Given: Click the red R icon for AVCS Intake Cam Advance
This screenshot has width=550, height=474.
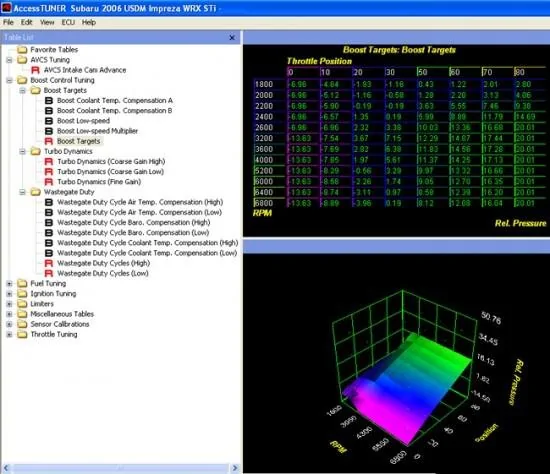Looking at the screenshot, I should tap(35, 70).
